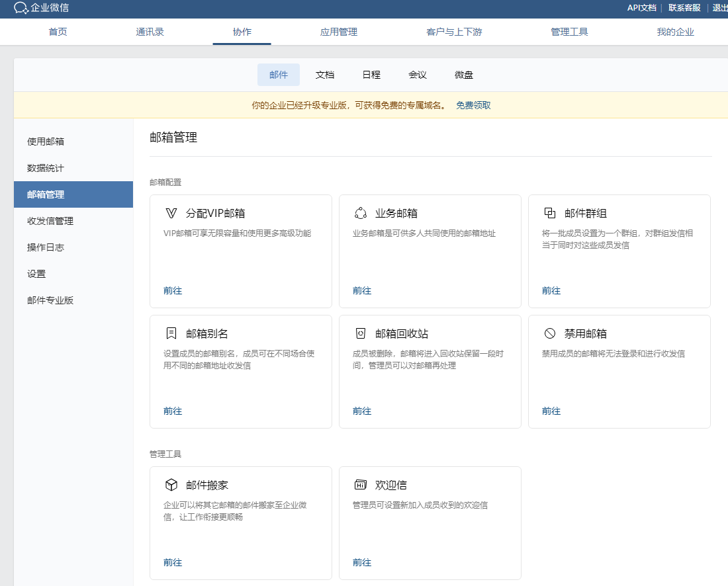Select 通讯录 in top navigation
This screenshot has width=728, height=586.
[150, 32]
